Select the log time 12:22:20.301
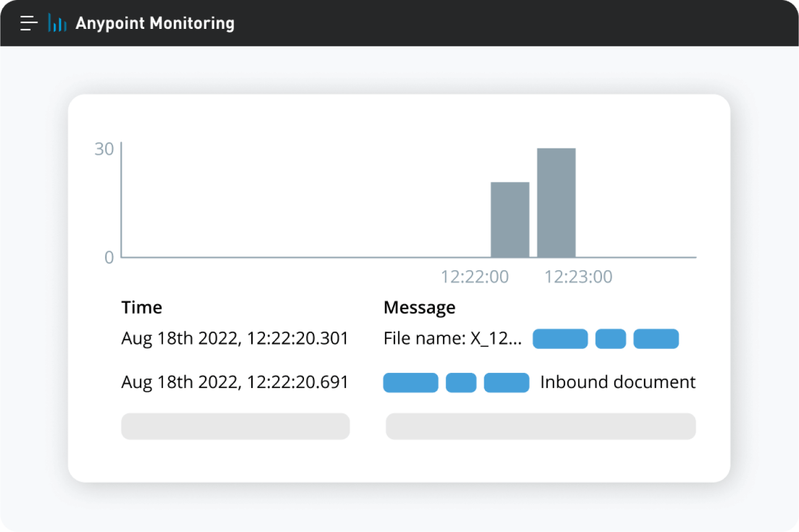This screenshot has height=532, width=799. [235, 338]
